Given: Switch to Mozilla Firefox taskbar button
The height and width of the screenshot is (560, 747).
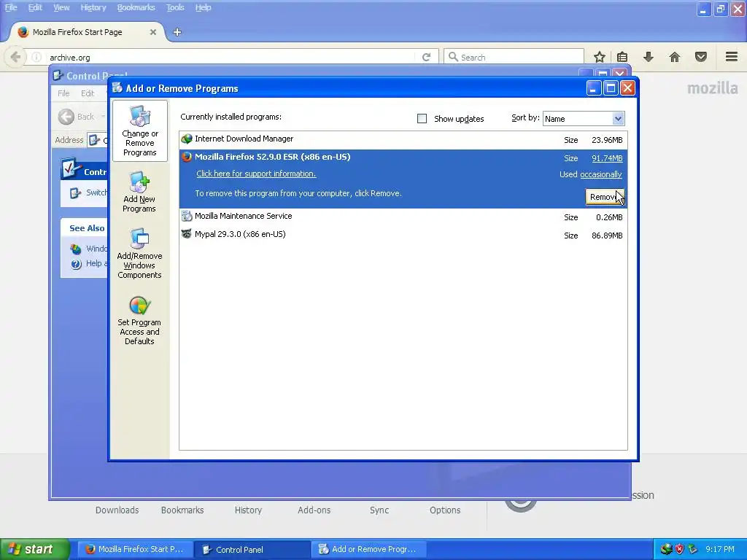Looking at the screenshot, I should (x=134, y=549).
